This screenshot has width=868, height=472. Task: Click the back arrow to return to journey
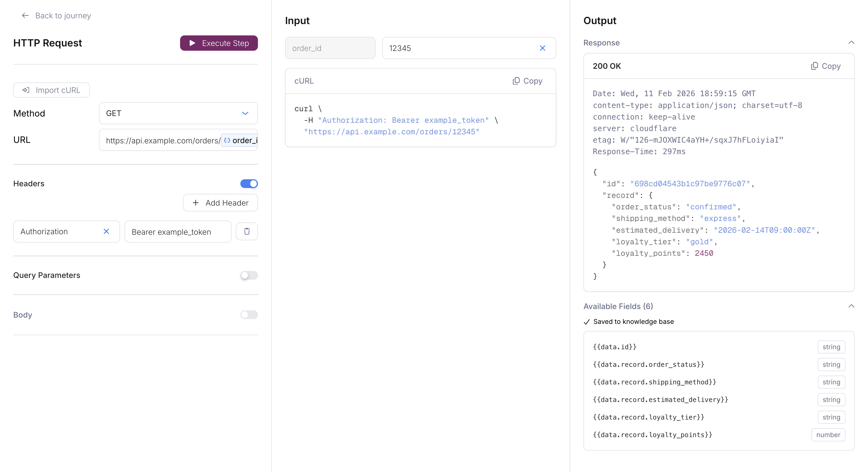coord(25,16)
